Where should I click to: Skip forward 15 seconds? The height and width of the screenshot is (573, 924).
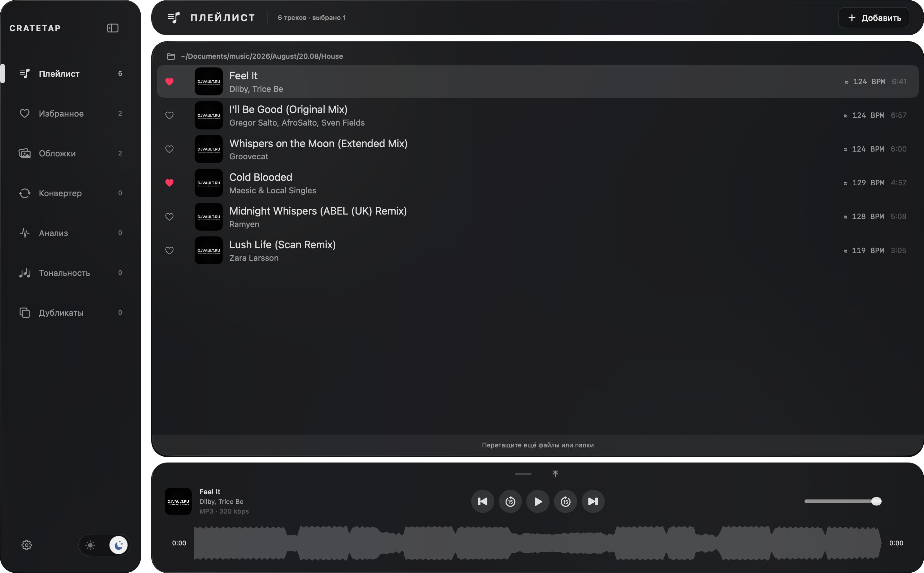tap(565, 501)
